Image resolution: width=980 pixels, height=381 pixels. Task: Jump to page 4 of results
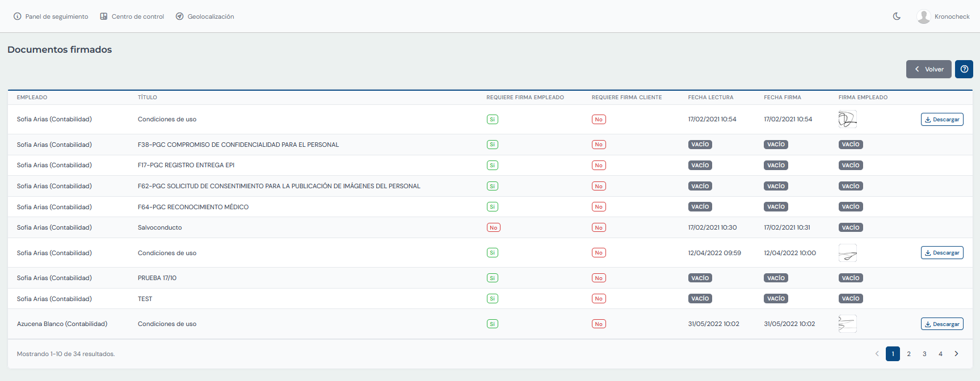pos(940,354)
